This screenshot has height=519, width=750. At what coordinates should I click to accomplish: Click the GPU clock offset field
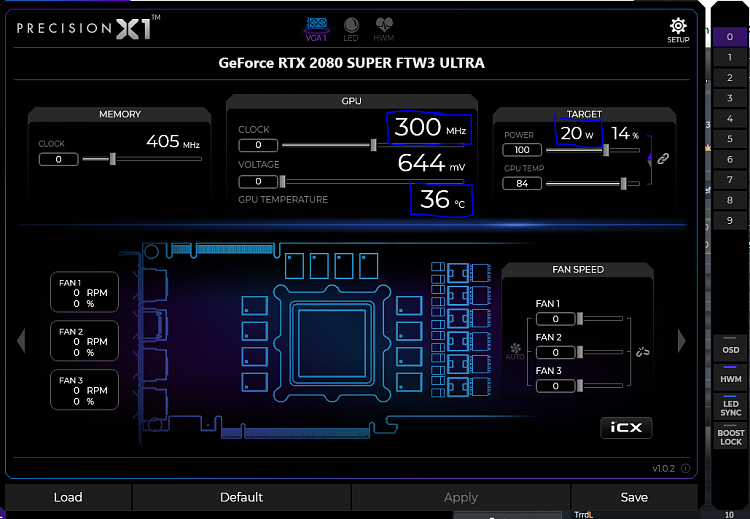coord(258,145)
